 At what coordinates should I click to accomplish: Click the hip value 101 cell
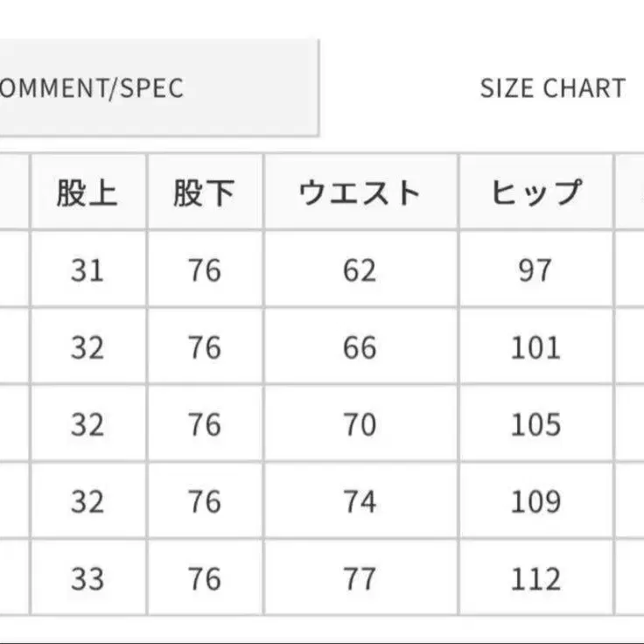tap(535, 347)
